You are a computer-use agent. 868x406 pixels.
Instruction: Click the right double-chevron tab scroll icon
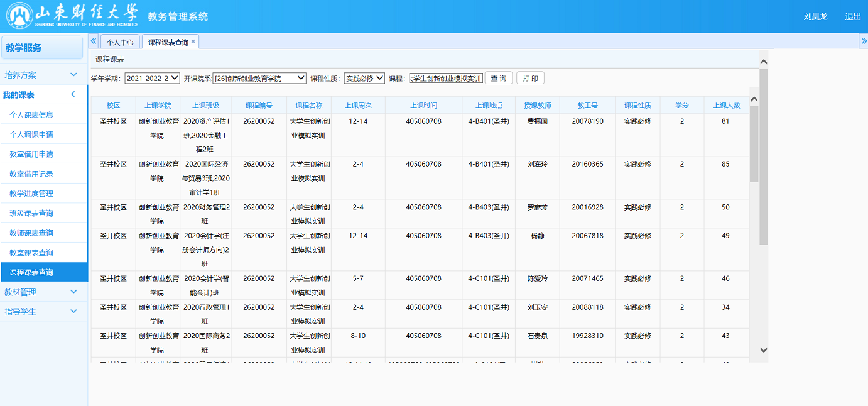[863, 41]
